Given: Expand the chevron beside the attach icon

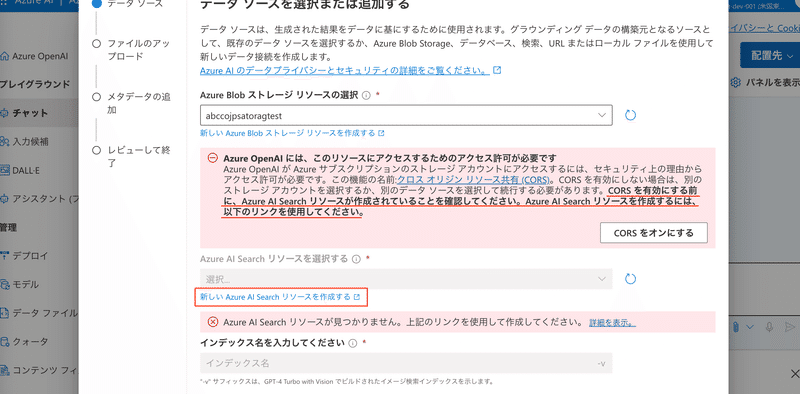Looking at the screenshot, I should click(750, 327).
